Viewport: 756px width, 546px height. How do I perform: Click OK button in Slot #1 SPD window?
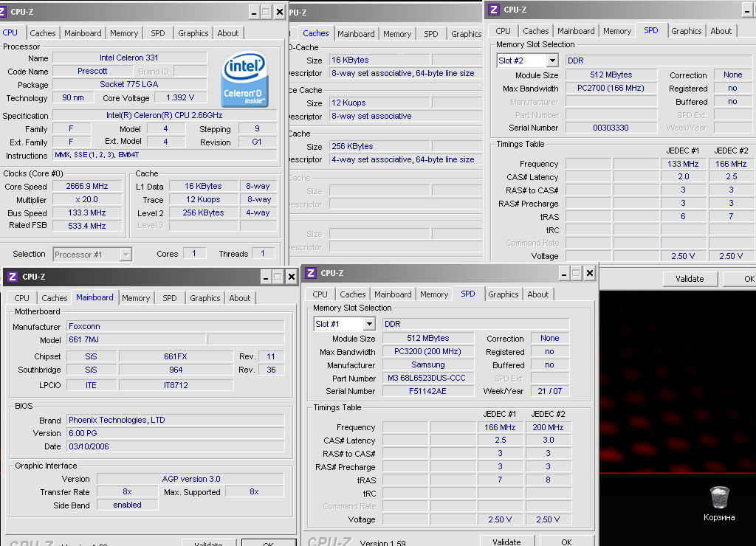coord(566,542)
